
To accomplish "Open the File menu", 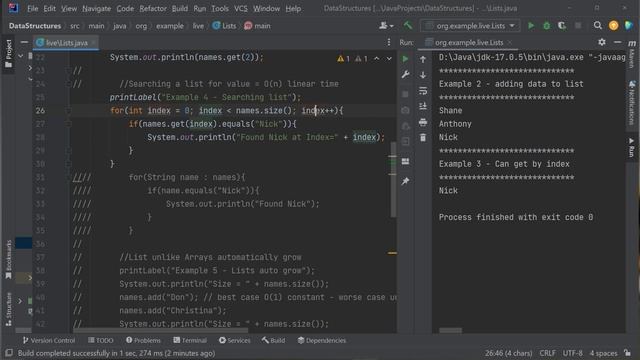I will tap(32, 8).
